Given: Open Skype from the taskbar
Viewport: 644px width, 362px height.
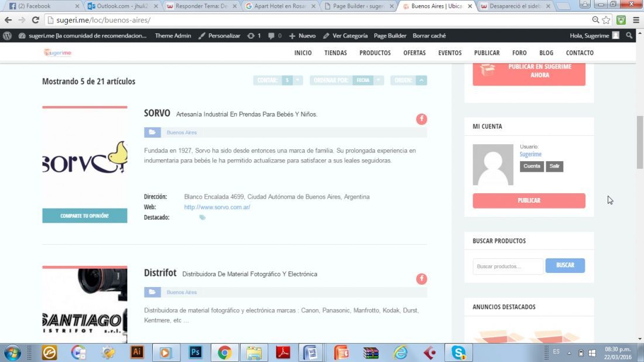Looking at the screenshot, I should pos(458,353).
